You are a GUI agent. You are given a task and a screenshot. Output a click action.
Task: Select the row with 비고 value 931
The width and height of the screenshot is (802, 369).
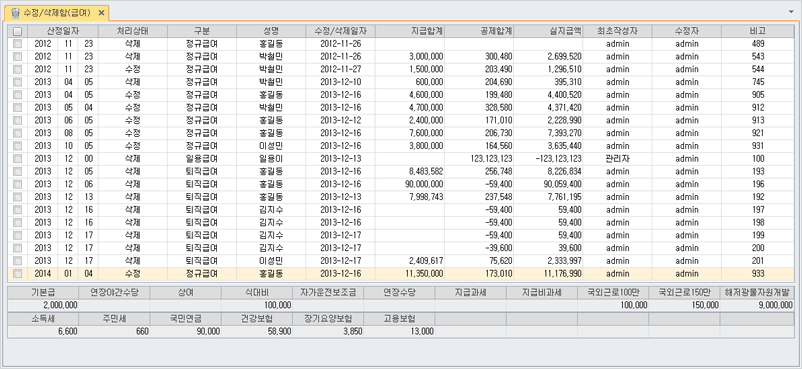pyautogui.click(x=401, y=146)
